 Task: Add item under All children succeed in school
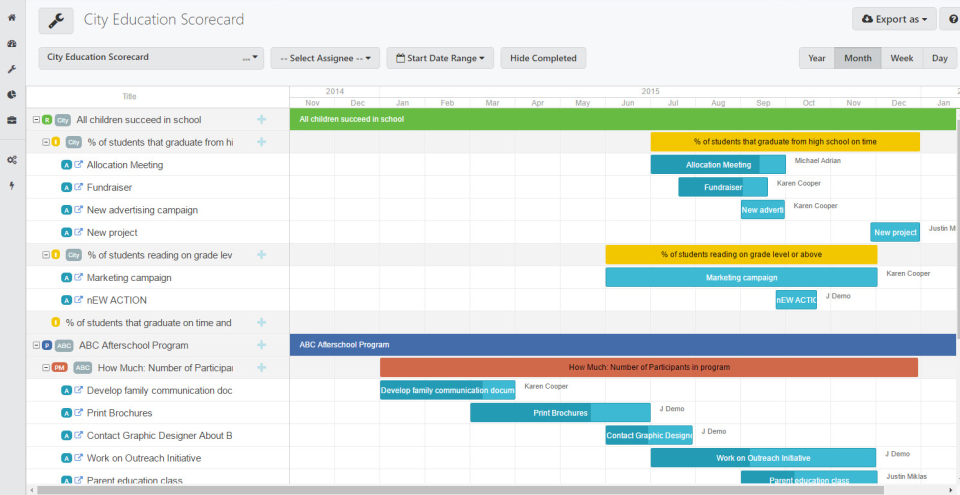coord(261,119)
